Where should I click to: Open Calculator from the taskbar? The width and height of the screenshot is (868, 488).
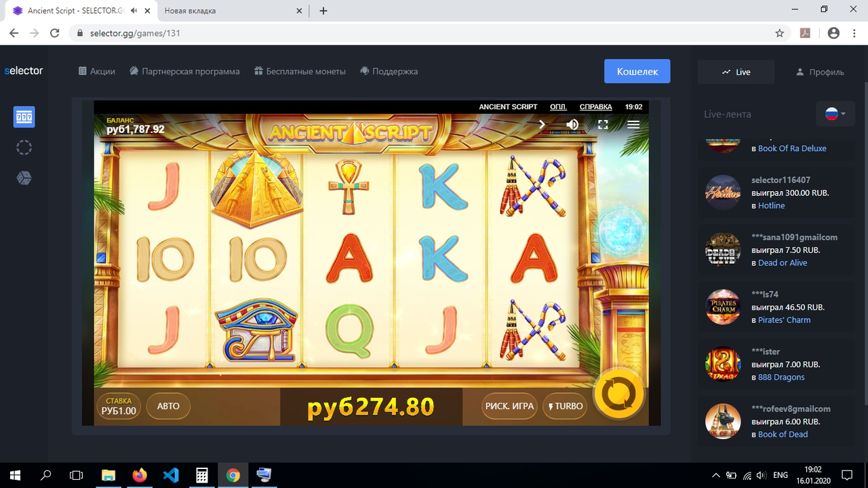click(202, 475)
